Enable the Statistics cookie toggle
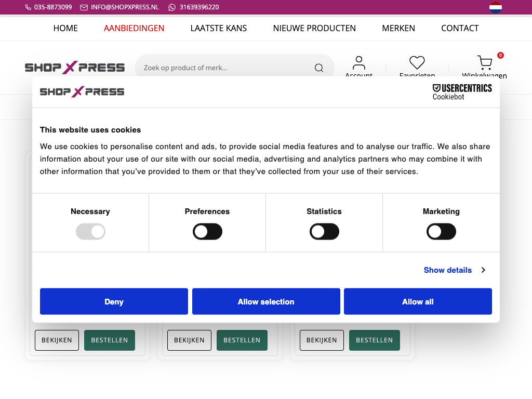Screen dimensions: 532x399 pos(324,232)
